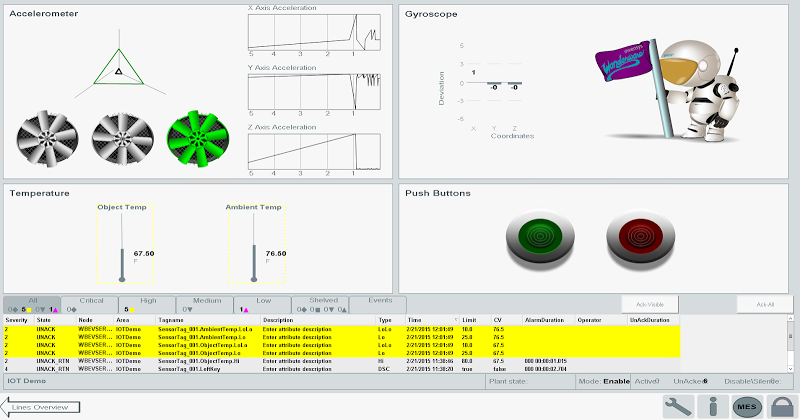Click the State column header
This screenshot has width=800, height=420.
click(x=55, y=320)
